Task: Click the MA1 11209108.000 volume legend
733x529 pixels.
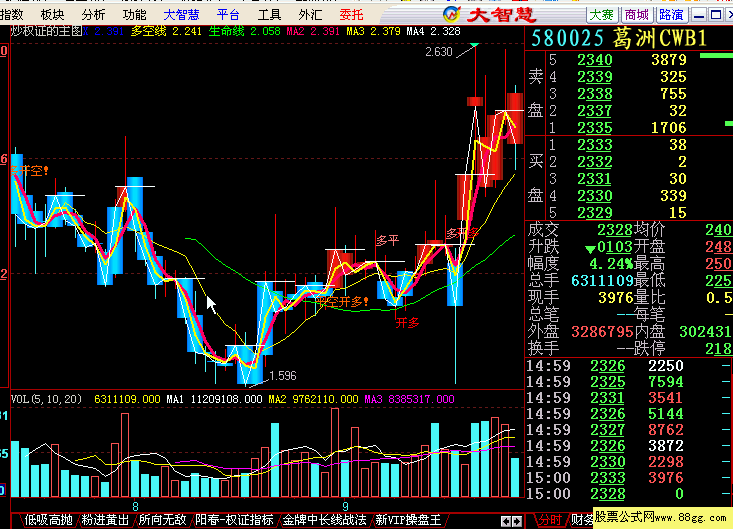Action: [x=215, y=399]
